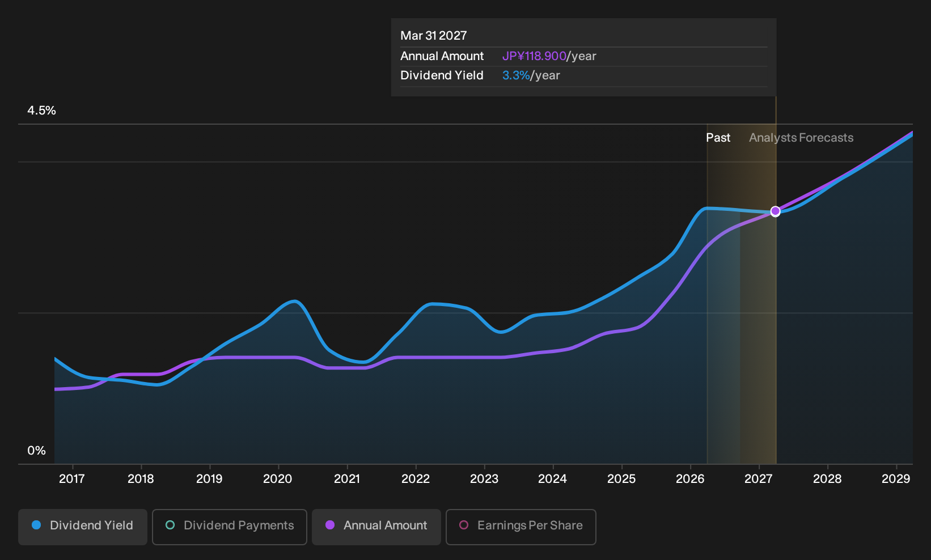Screen dimensions: 931x560
Task: Click the 4.5% y-axis label
Action: (41, 111)
